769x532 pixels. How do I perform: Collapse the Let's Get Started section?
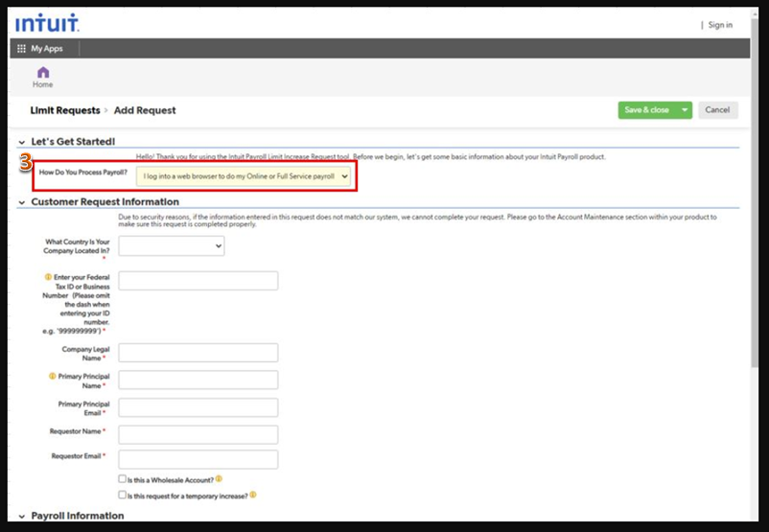22,142
